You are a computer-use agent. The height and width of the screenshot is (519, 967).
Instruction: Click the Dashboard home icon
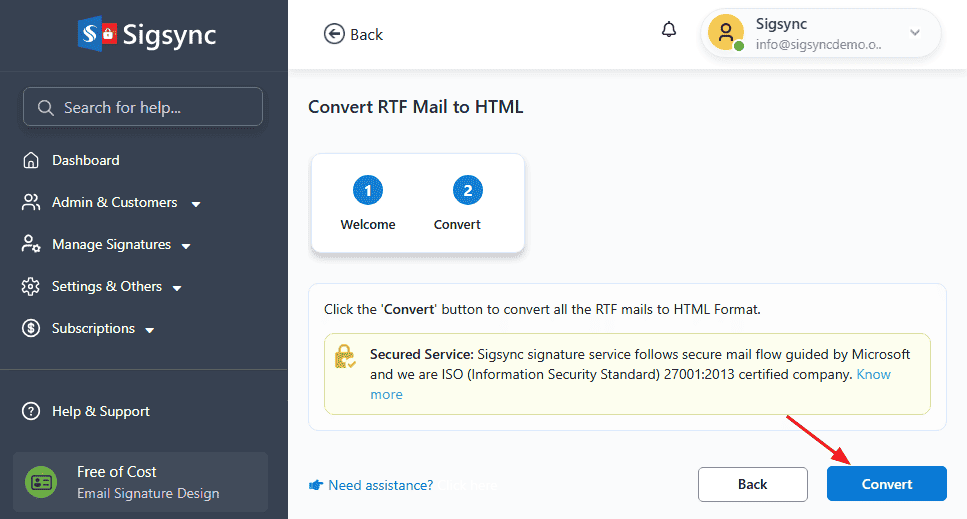point(32,161)
